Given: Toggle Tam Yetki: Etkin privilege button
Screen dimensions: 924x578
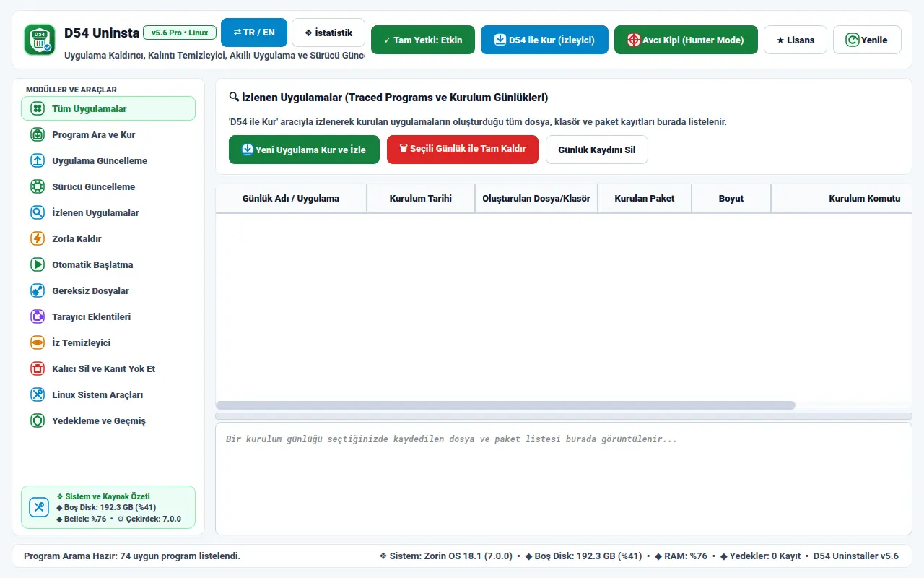Looking at the screenshot, I should (x=423, y=40).
